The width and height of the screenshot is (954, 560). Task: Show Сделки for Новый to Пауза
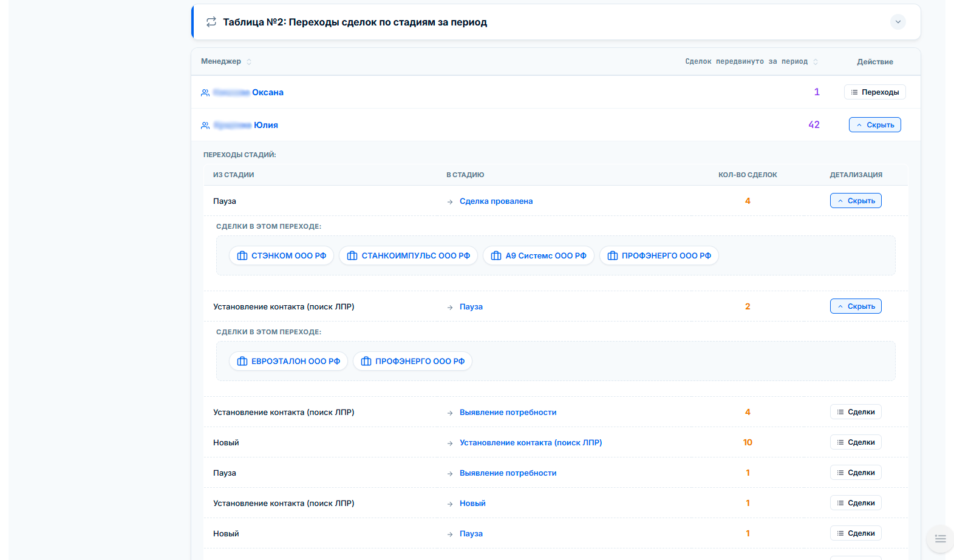(x=856, y=533)
